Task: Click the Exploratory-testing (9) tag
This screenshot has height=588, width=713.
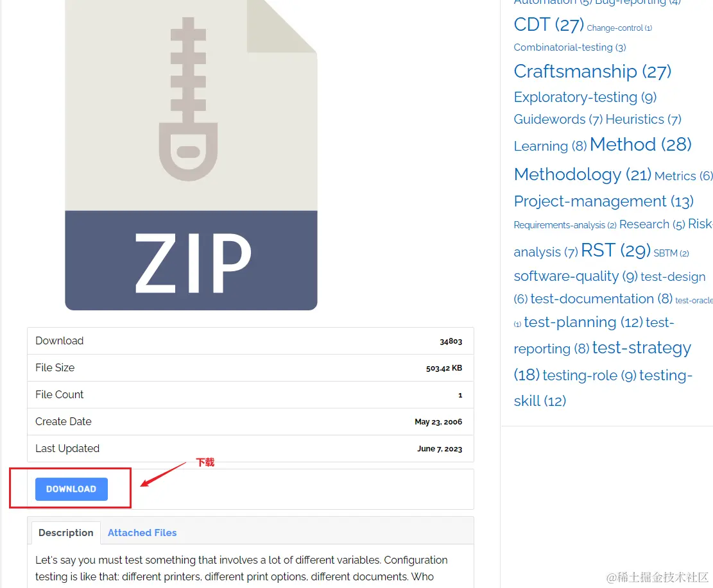Action: click(x=585, y=97)
